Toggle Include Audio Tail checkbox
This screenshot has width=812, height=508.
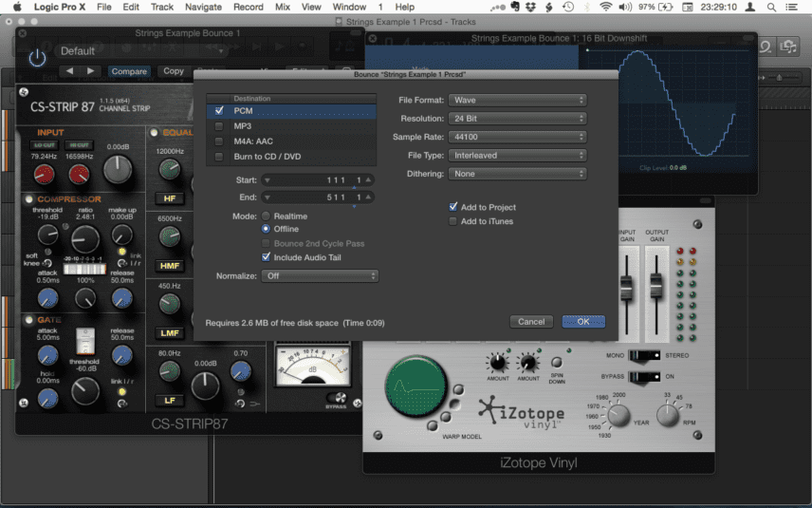click(266, 257)
